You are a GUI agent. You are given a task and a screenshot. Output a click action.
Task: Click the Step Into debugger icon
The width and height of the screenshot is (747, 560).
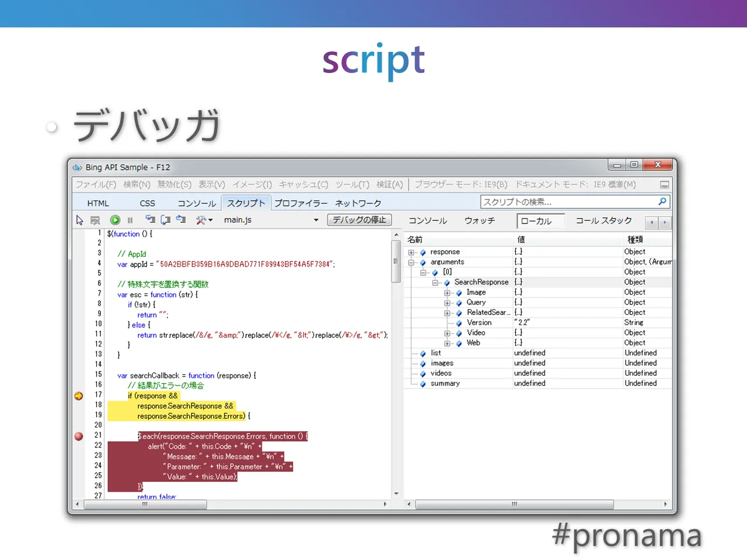click(x=151, y=220)
